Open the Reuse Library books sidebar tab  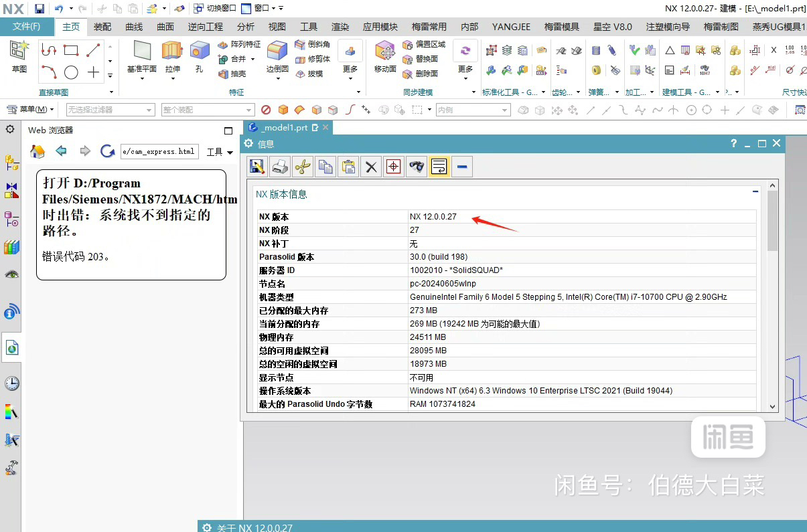(11, 247)
